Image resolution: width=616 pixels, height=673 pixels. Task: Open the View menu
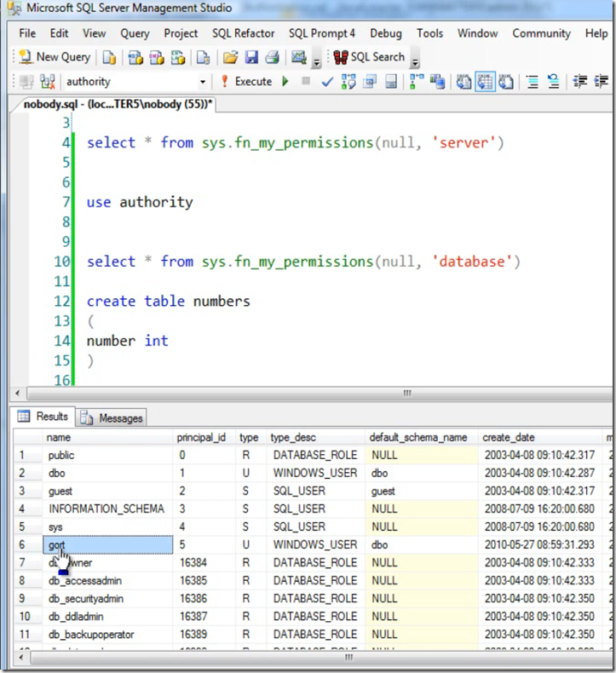pos(94,33)
